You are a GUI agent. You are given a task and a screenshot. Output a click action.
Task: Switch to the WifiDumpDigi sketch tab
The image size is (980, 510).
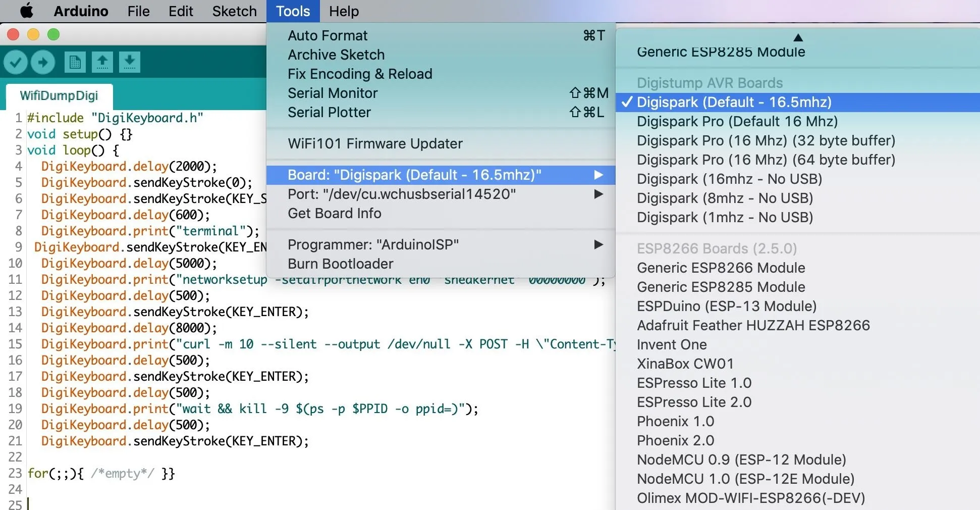(59, 95)
